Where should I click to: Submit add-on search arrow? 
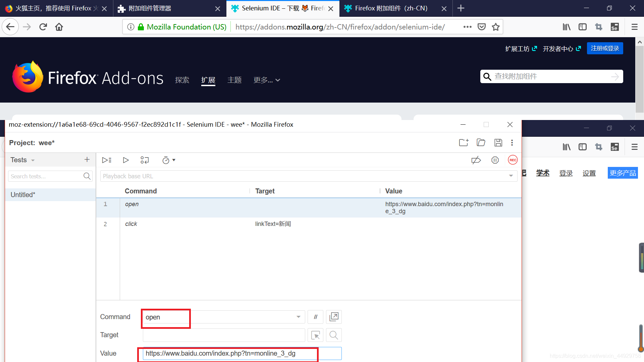coord(615,77)
